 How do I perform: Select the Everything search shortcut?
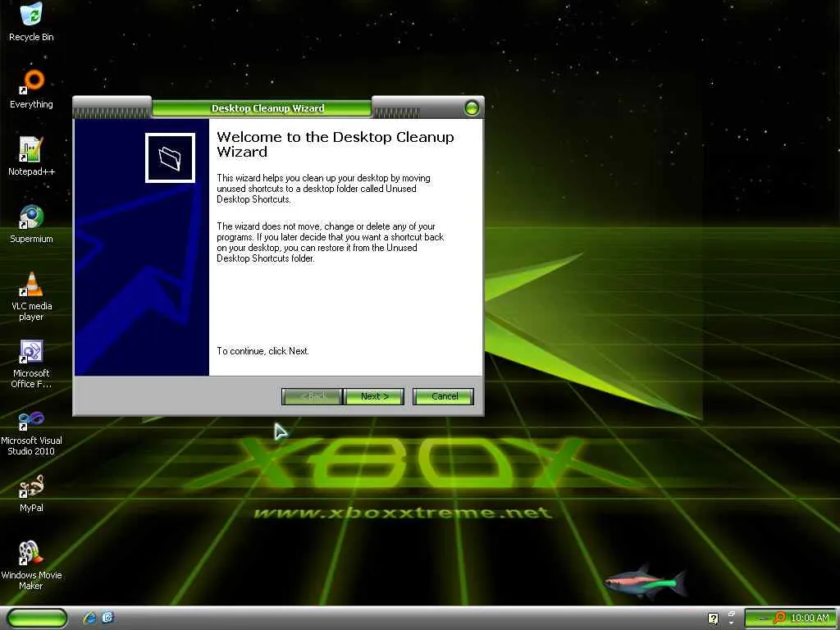click(x=32, y=89)
